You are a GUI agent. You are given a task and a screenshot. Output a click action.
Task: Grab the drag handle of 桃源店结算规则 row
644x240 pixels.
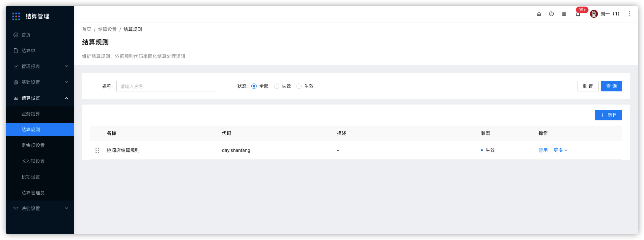97,150
